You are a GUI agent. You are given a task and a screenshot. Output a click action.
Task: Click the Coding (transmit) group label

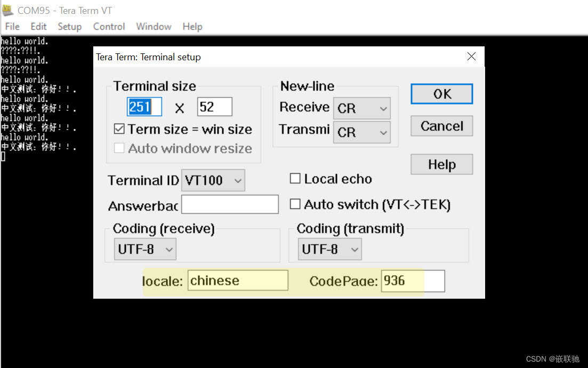(350, 228)
